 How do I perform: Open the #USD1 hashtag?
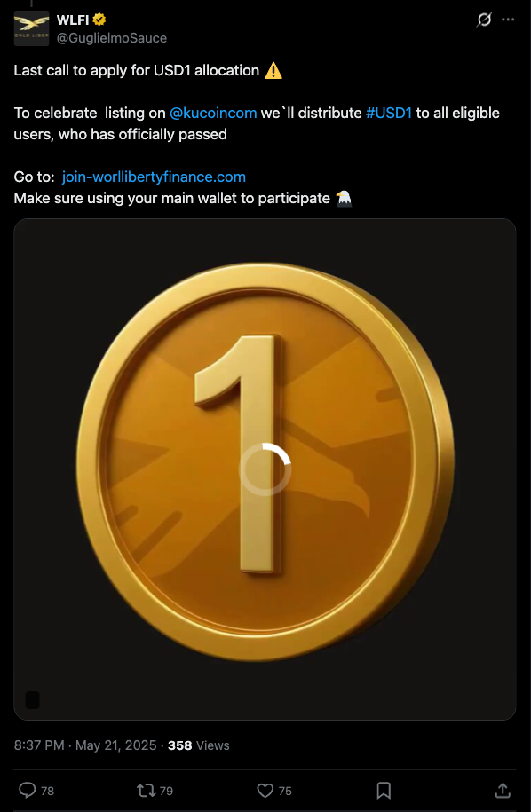(x=389, y=113)
